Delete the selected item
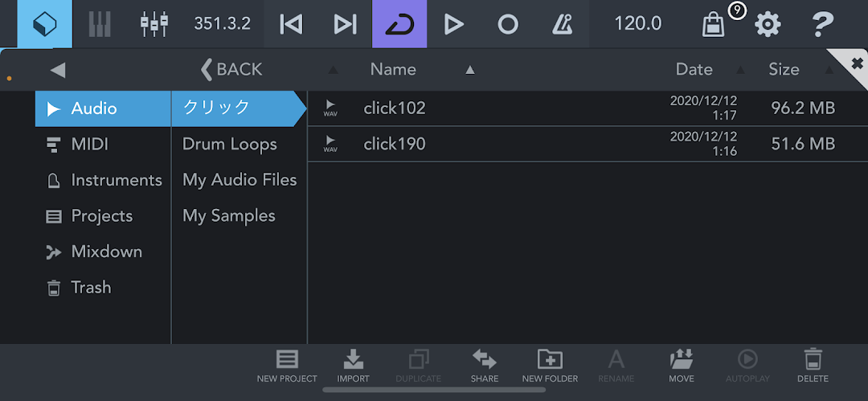The image size is (868, 401). point(813,366)
